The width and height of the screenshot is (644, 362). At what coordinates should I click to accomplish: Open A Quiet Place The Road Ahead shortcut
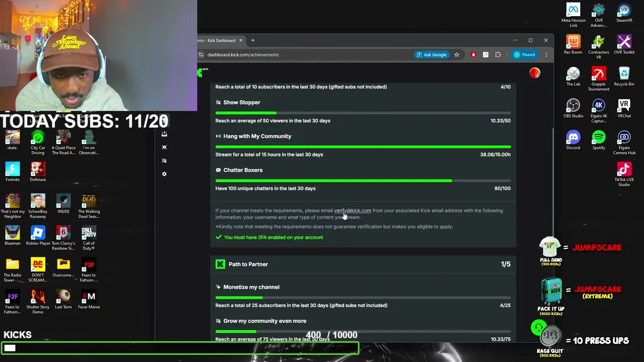(63, 142)
